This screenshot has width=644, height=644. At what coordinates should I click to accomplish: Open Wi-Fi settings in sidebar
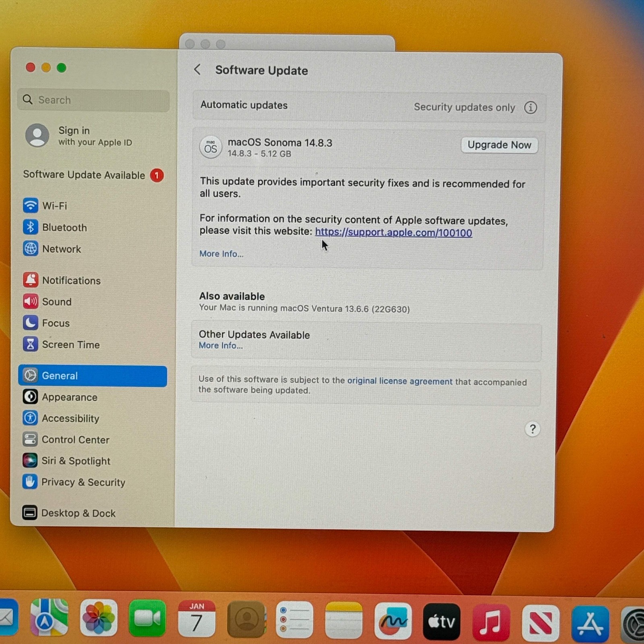click(54, 206)
